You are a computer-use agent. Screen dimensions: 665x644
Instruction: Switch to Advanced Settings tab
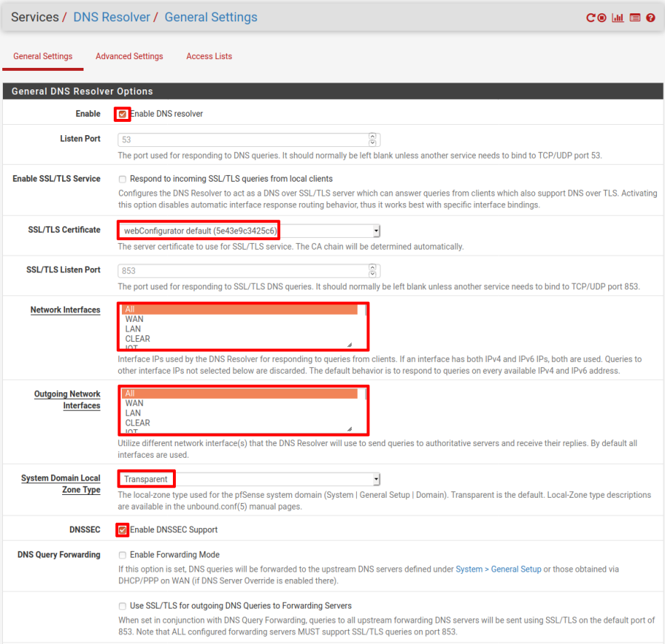129,56
